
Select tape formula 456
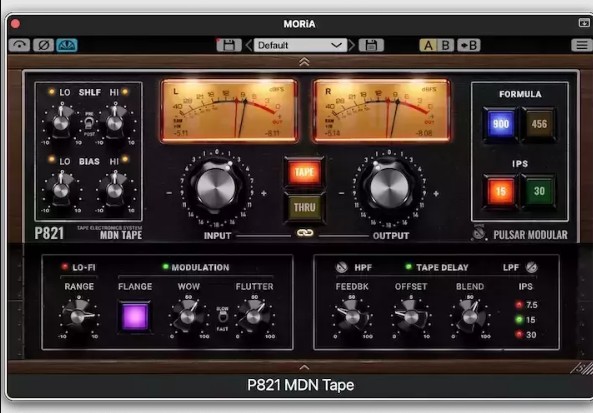pos(539,124)
